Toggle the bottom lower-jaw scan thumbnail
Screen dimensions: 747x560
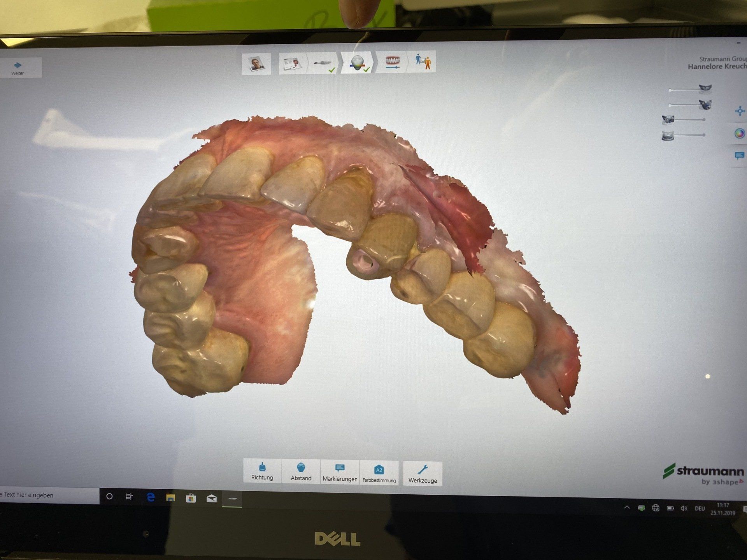click(668, 136)
